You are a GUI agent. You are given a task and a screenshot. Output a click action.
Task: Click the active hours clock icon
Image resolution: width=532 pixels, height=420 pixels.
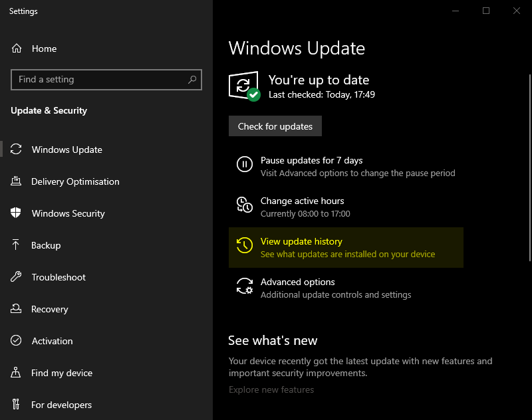tap(244, 205)
